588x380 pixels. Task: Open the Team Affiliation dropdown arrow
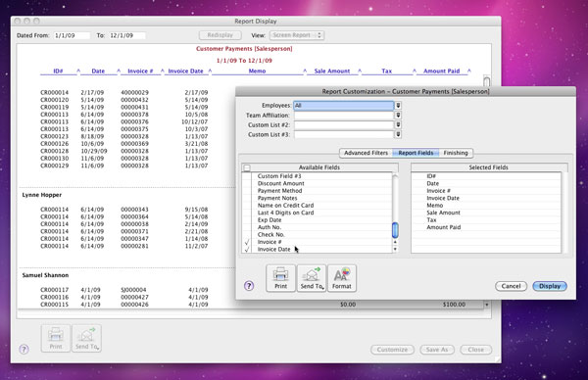point(398,116)
